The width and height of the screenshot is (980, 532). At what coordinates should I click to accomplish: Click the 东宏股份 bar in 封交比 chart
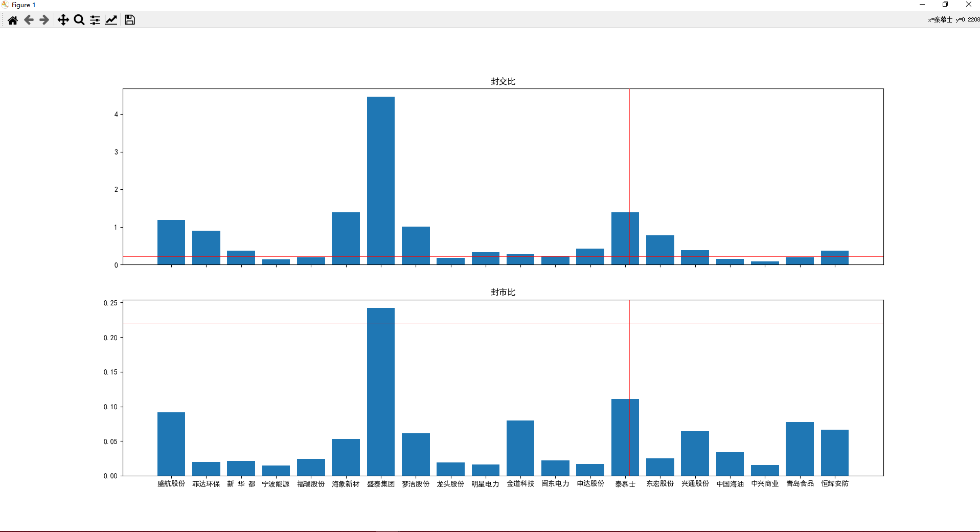(x=660, y=250)
